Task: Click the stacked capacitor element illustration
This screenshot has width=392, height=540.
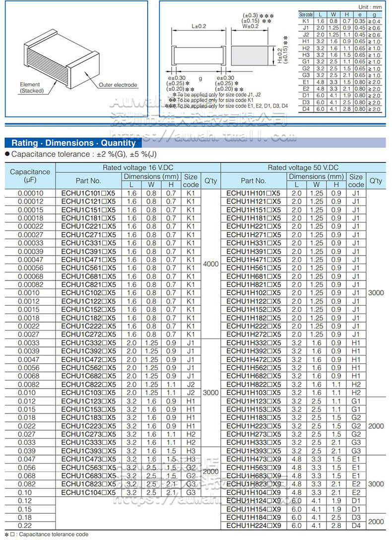Action: click(x=62, y=59)
